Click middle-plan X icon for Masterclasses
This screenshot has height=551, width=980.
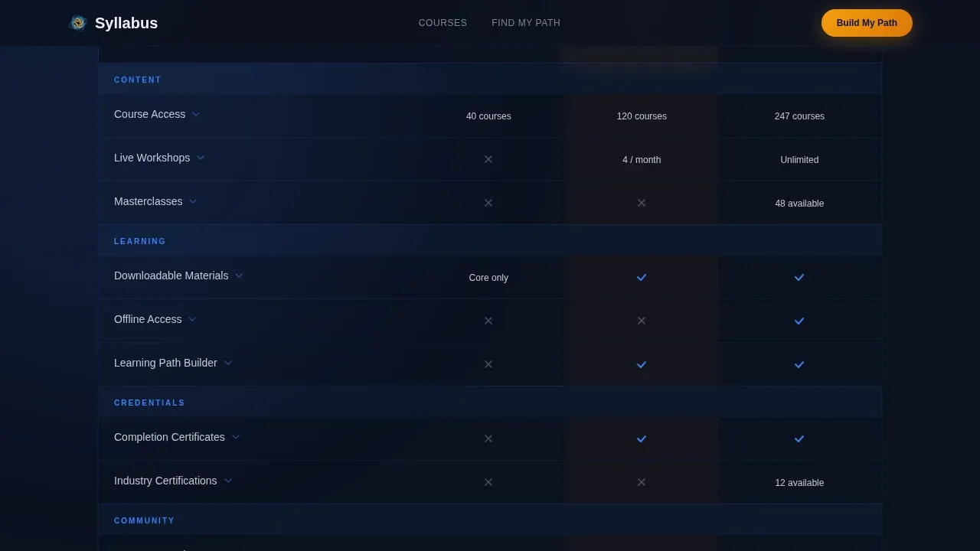(642, 203)
